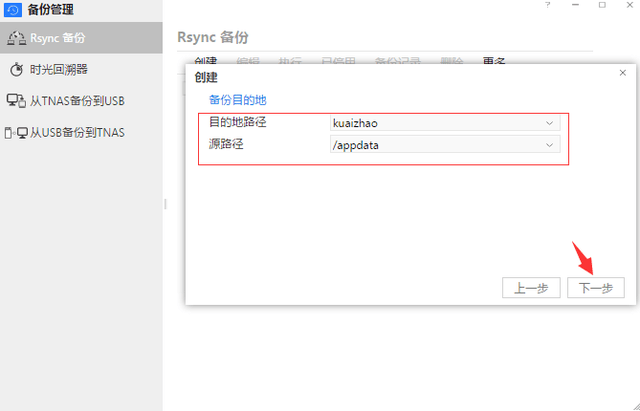The width and height of the screenshot is (640, 411).
Task: Select the Rsync 备份 sidebar icon
Action: [15, 38]
